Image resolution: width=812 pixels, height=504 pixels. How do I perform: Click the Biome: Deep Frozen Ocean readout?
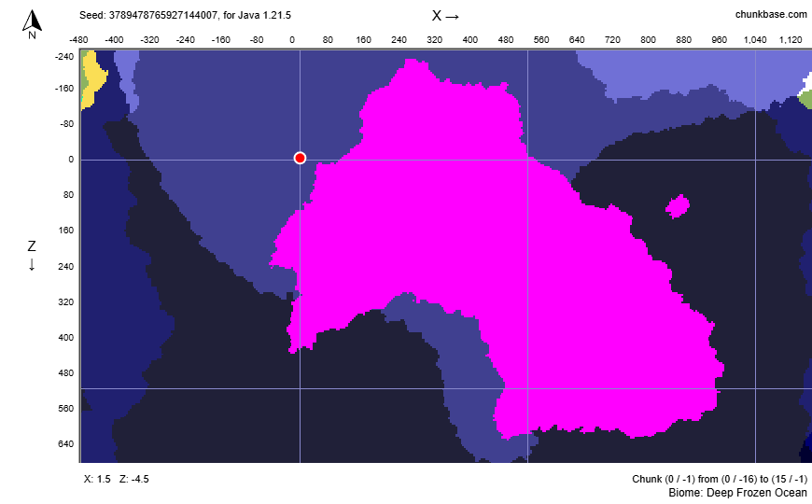pyautogui.click(x=737, y=492)
